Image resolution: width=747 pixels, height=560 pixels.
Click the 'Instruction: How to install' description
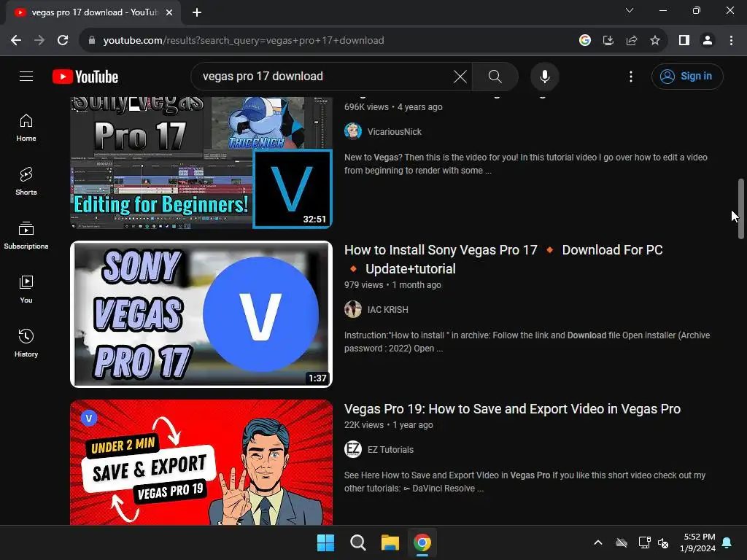(x=527, y=341)
